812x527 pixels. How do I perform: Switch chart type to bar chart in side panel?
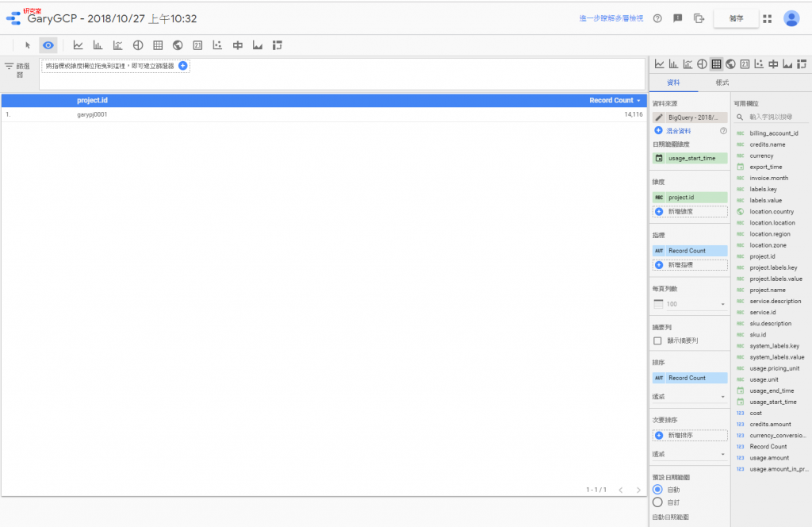pos(673,64)
